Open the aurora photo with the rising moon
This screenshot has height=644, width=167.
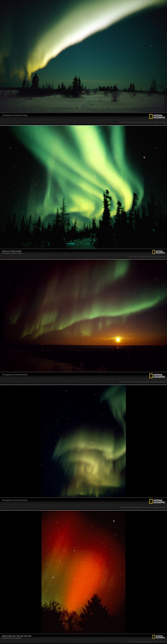83,316
